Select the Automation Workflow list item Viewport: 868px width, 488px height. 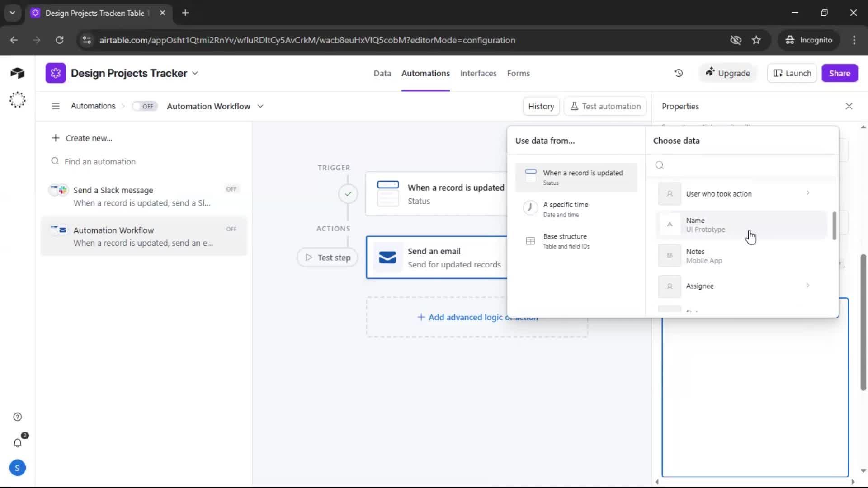144,236
